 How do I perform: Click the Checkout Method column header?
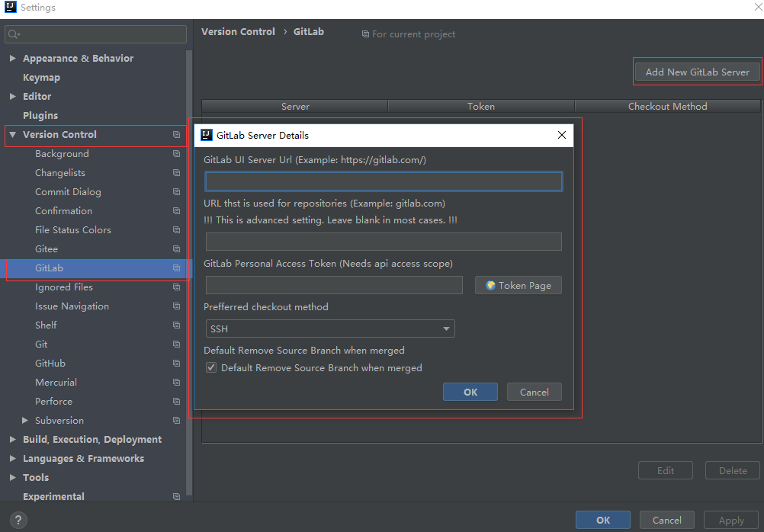click(x=667, y=106)
